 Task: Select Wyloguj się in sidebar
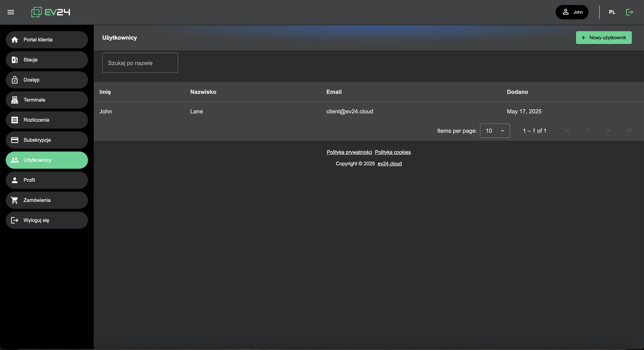(47, 220)
